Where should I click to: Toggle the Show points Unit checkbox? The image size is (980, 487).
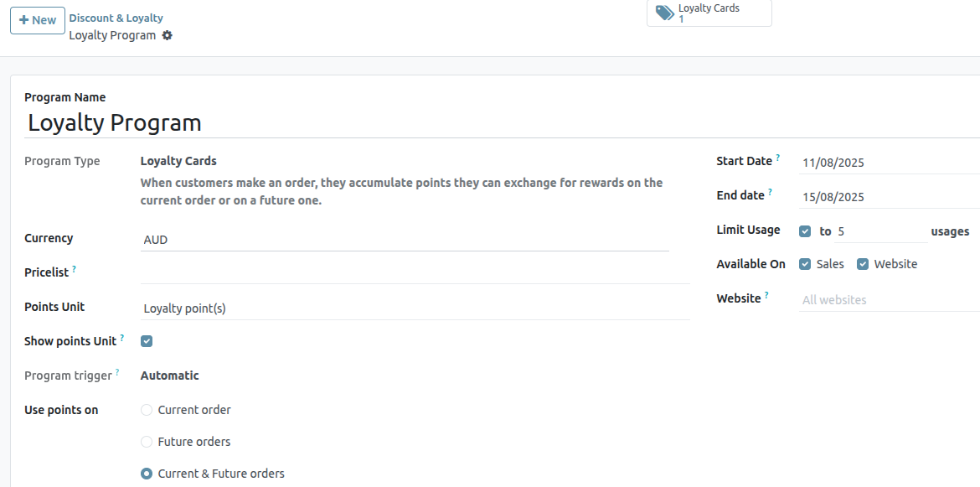tap(147, 341)
